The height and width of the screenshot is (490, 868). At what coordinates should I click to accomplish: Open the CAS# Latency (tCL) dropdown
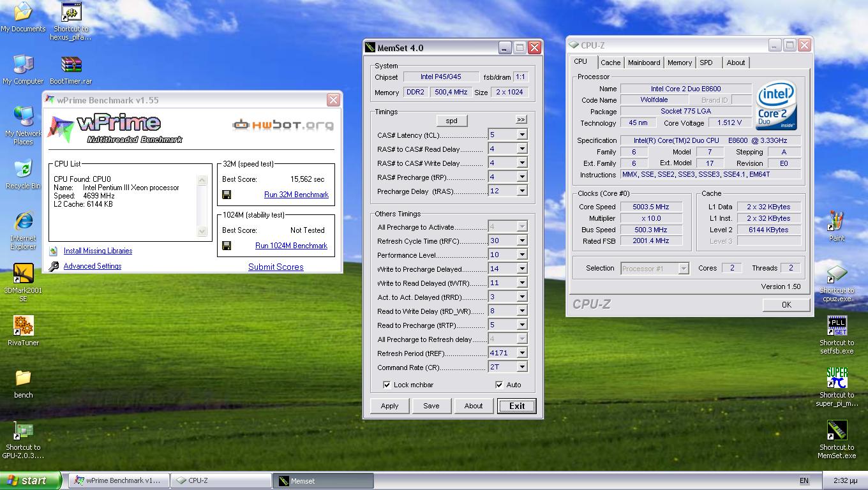click(x=522, y=135)
